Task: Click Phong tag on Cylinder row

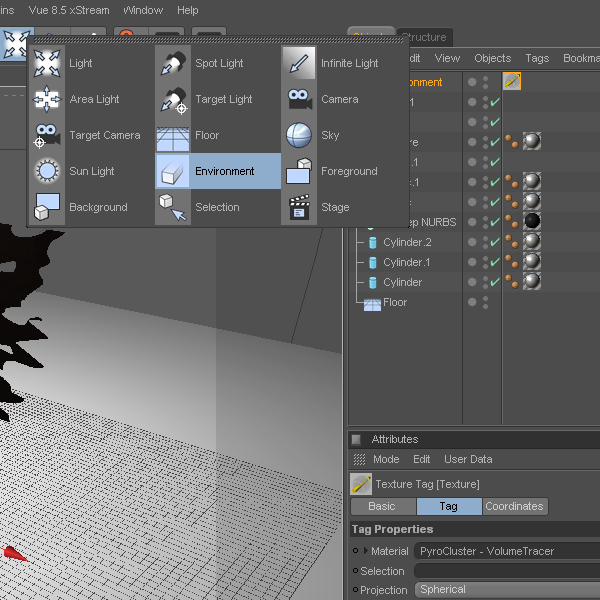Action: tap(512, 282)
